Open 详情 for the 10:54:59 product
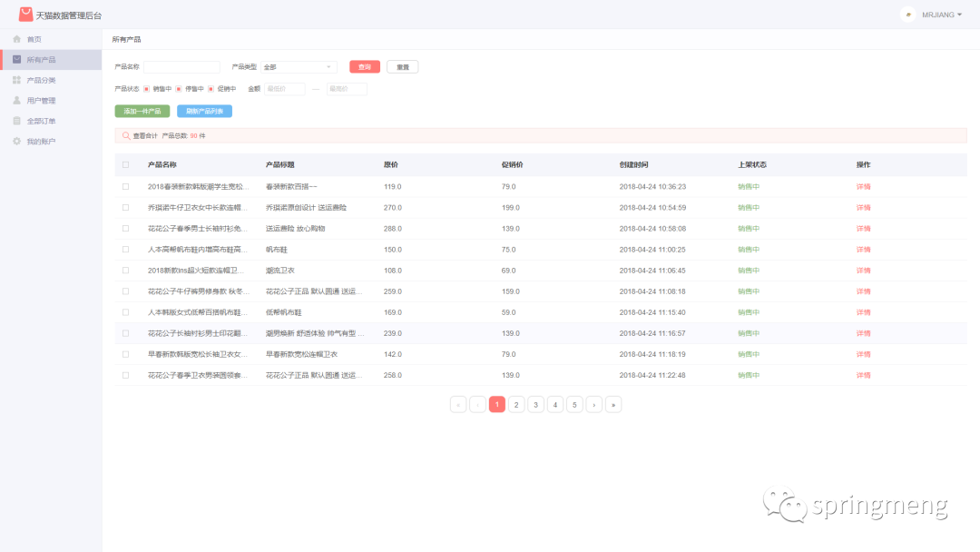The width and height of the screenshot is (980, 552). click(x=863, y=208)
